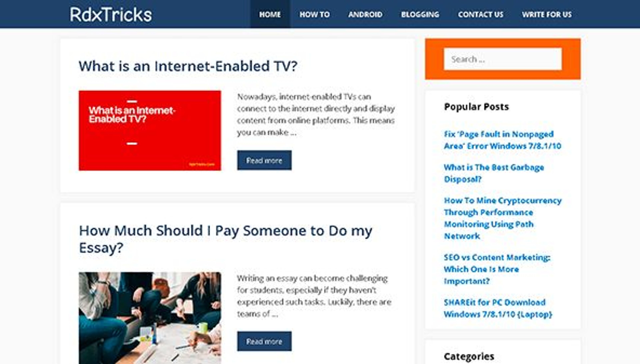Screen dimensions: 640x364
Task: Read more on the essay article
Action: click(x=264, y=341)
